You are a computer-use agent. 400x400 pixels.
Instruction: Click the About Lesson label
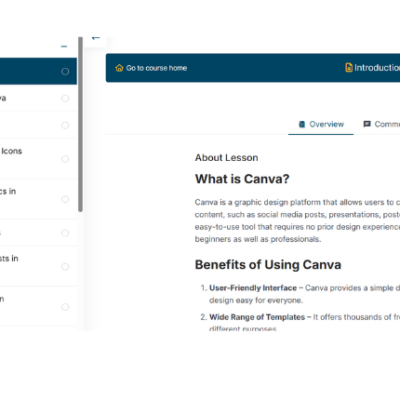[x=226, y=158]
